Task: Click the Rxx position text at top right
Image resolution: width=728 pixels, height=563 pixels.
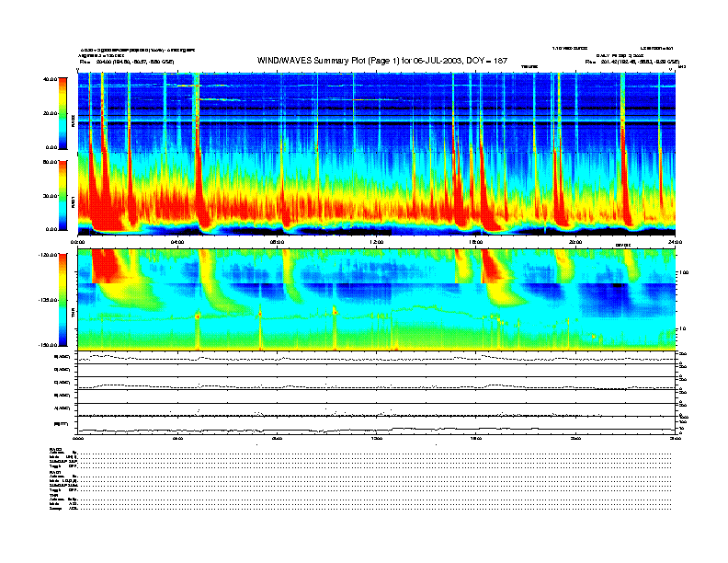Action: pos(632,62)
